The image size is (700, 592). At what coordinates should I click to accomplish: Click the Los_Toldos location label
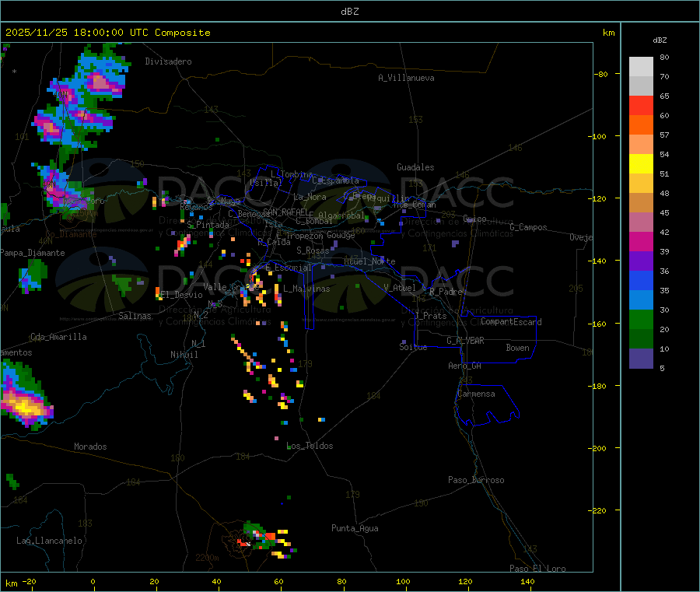click(310, 446)
